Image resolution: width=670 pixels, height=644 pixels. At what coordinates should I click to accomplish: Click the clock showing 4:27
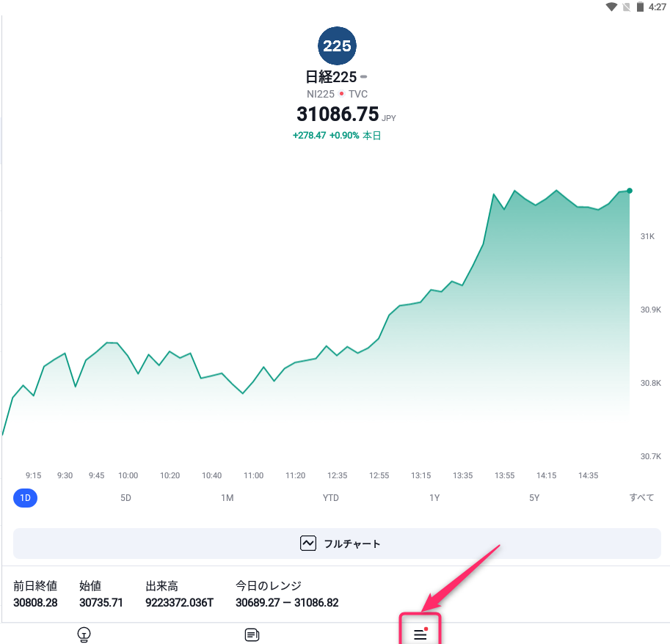tap(658, 7)
